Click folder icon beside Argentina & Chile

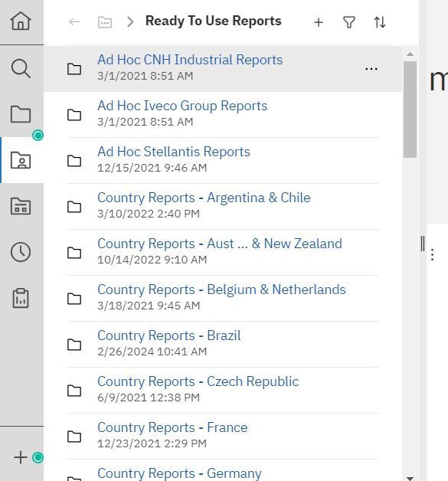click(x=74, y=207)
